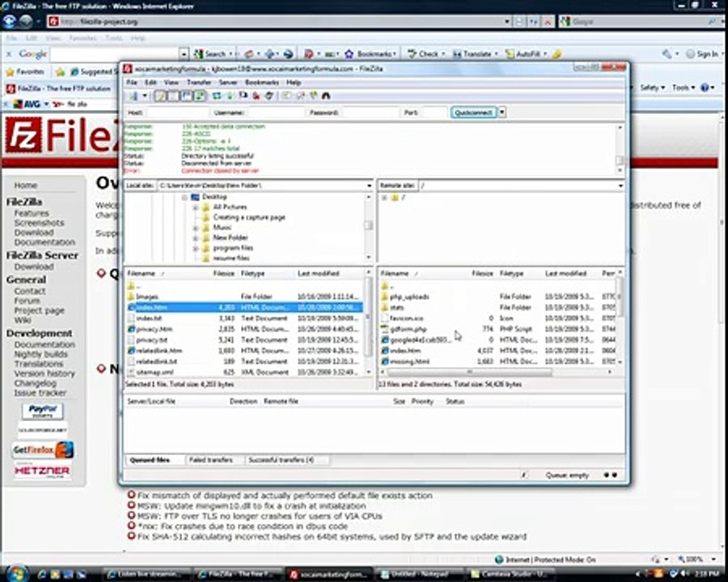Open the Site Manager dropdown arrow

pyautogui.click(x=145, y=95)
